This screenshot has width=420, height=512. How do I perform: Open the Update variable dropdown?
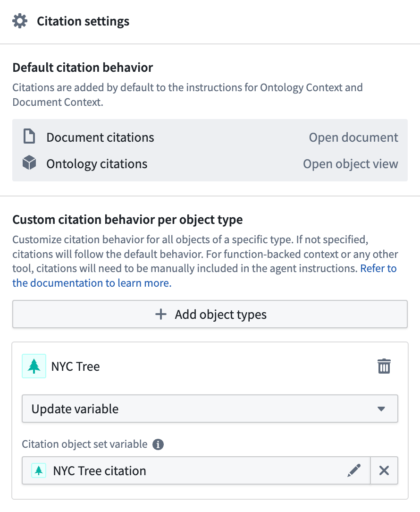tap(210, 409)
